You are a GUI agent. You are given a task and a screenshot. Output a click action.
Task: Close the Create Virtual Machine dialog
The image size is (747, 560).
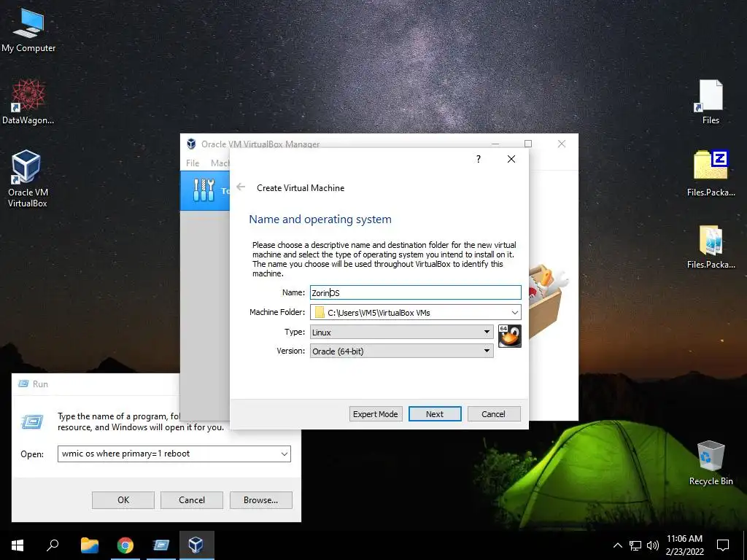(x=511, y=159)
